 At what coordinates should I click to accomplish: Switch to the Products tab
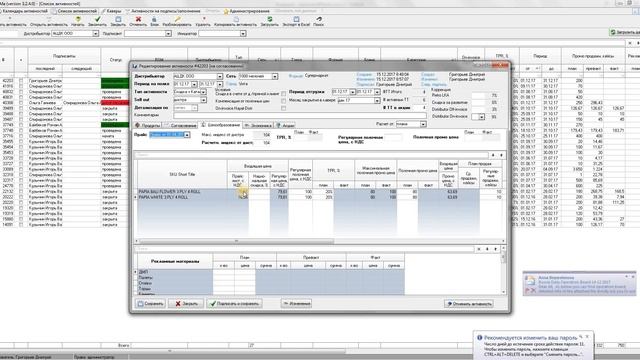pos(148,125)
